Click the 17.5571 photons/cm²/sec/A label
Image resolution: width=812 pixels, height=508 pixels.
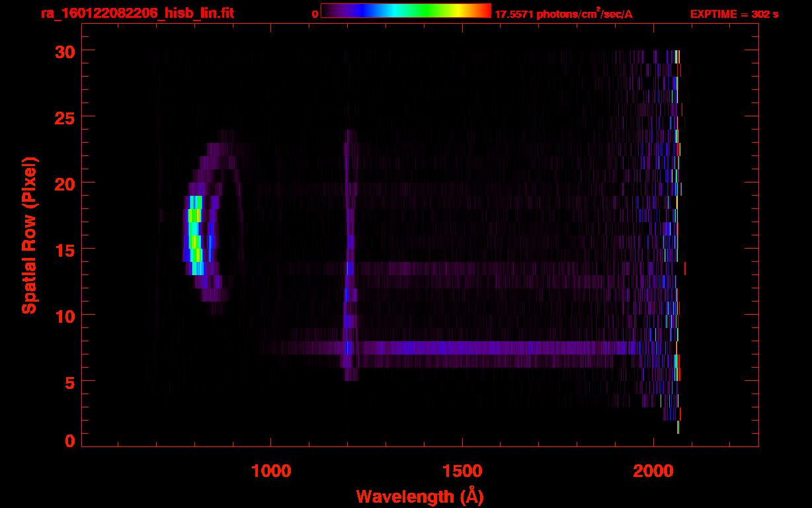[x=563, y=14]
